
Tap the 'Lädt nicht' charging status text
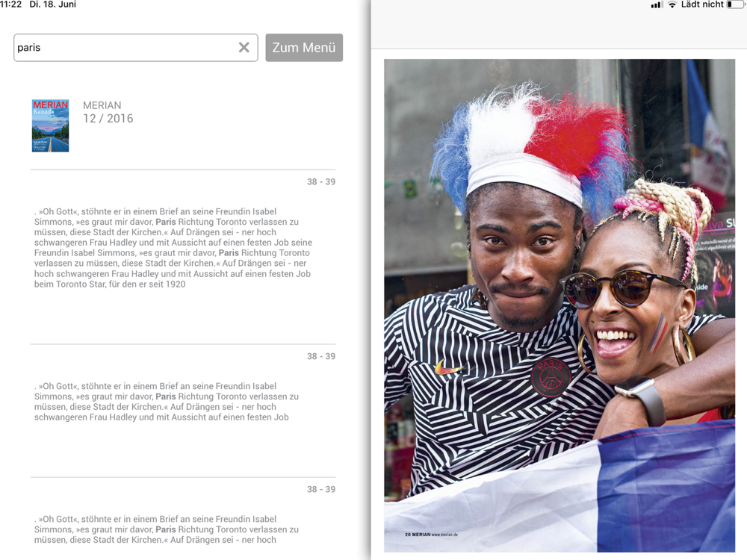702,4
